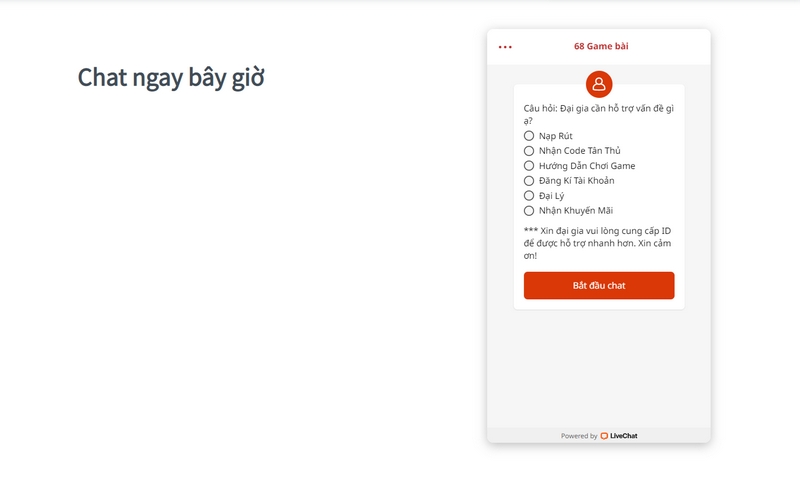
Task: Click the Câu hỏi question text
Action: pos(599,114)
